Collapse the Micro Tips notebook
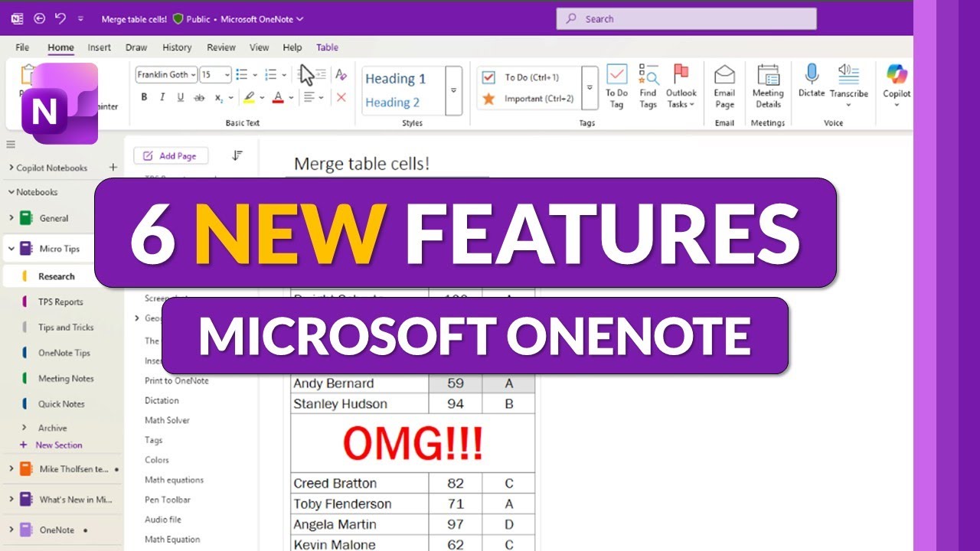This screenshot has height=551, width=980. coord(11,249)
